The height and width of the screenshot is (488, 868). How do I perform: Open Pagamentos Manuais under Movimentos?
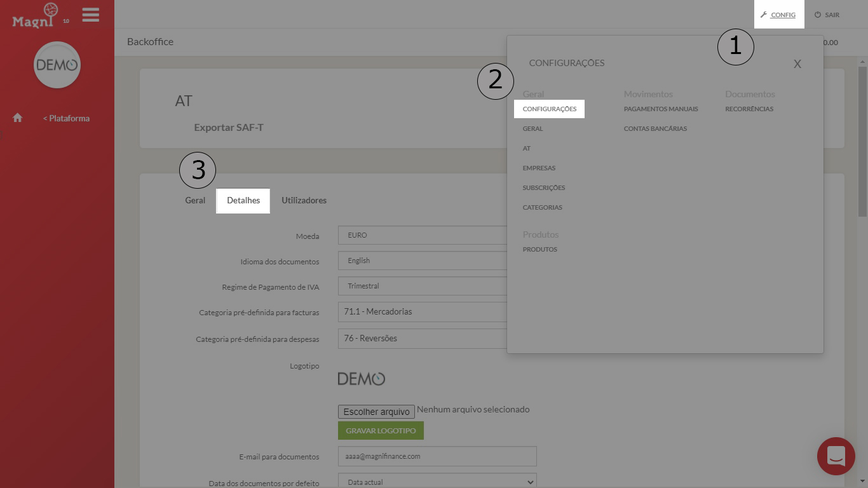(x=661, y=109)
